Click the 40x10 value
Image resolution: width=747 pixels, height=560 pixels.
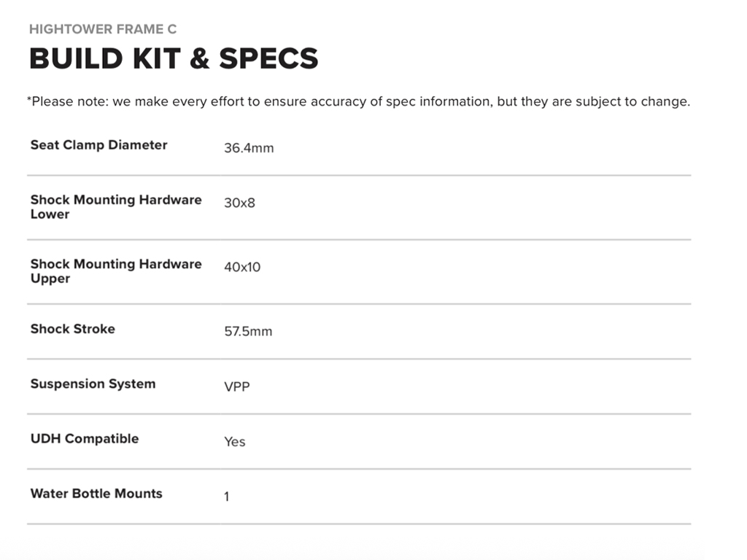point(241,267)
